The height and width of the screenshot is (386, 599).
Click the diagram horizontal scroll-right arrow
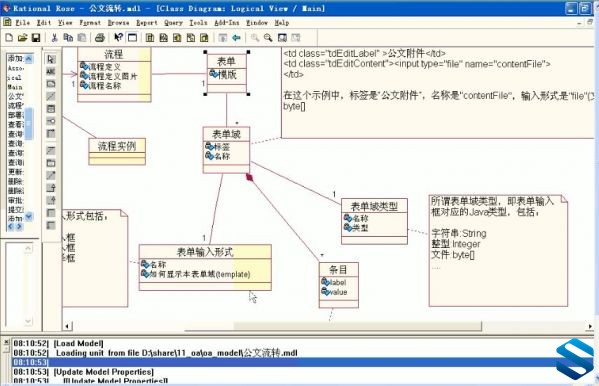coord(590,326)
